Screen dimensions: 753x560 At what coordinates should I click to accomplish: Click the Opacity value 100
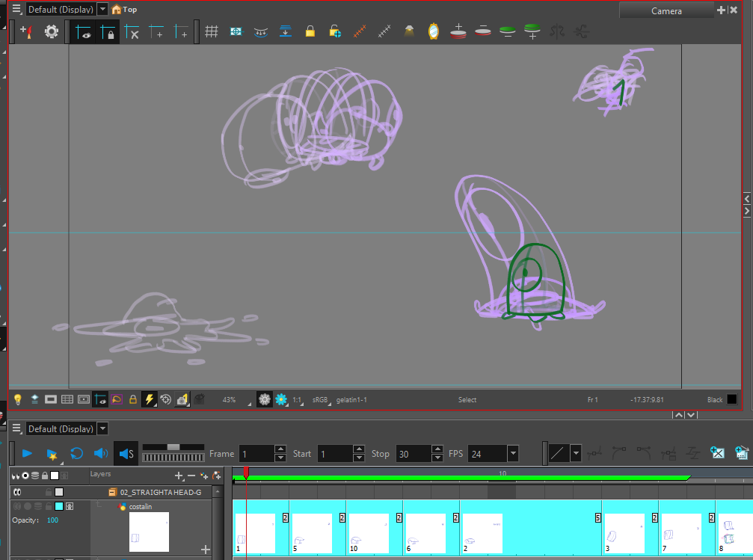[52, 520]
